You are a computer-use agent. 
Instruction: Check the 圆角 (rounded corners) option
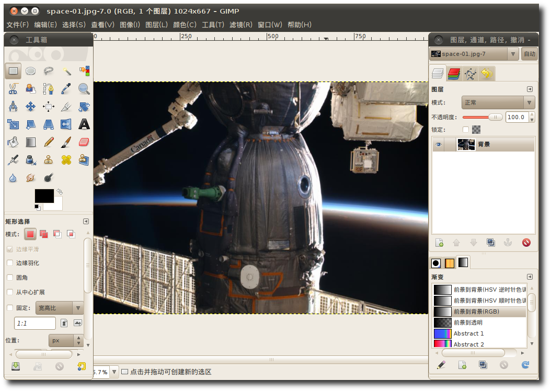(x=10, y=278)
